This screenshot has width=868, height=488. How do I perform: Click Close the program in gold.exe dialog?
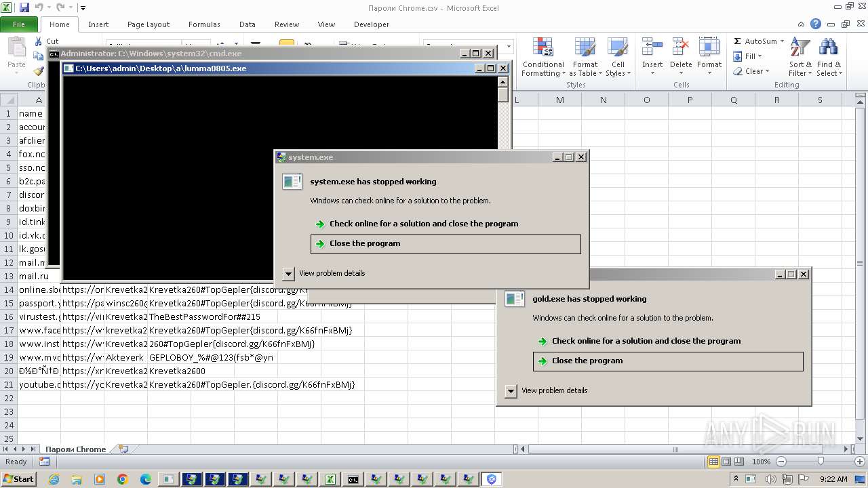click(x=668, y=361)
